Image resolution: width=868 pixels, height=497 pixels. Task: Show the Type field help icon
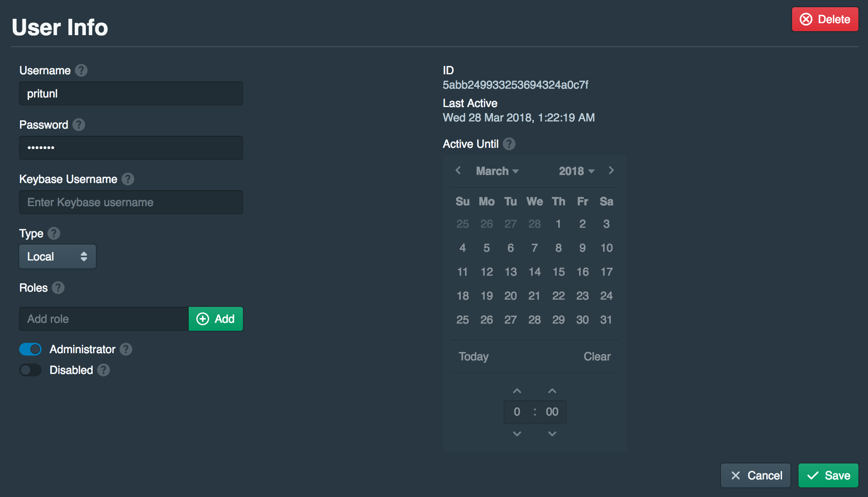pyautogui.click(x=54, y=233)
